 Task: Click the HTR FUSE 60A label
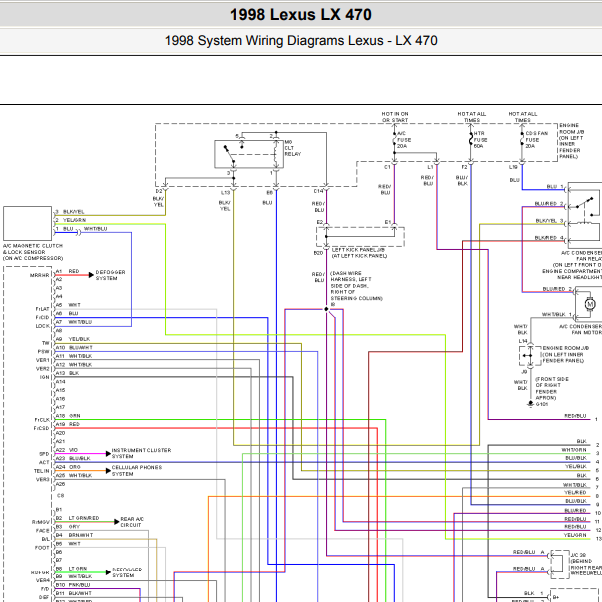click(480, 140)
